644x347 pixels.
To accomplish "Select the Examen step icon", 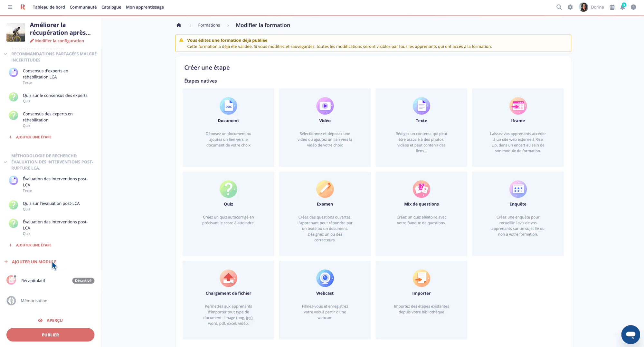I will 325,189.
